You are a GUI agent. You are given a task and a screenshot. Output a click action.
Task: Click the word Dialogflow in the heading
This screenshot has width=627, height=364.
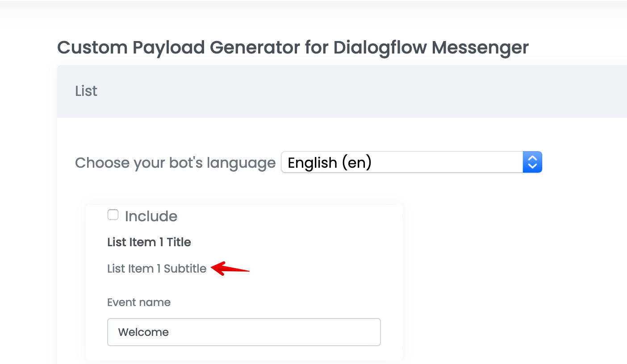click(380, 47)
